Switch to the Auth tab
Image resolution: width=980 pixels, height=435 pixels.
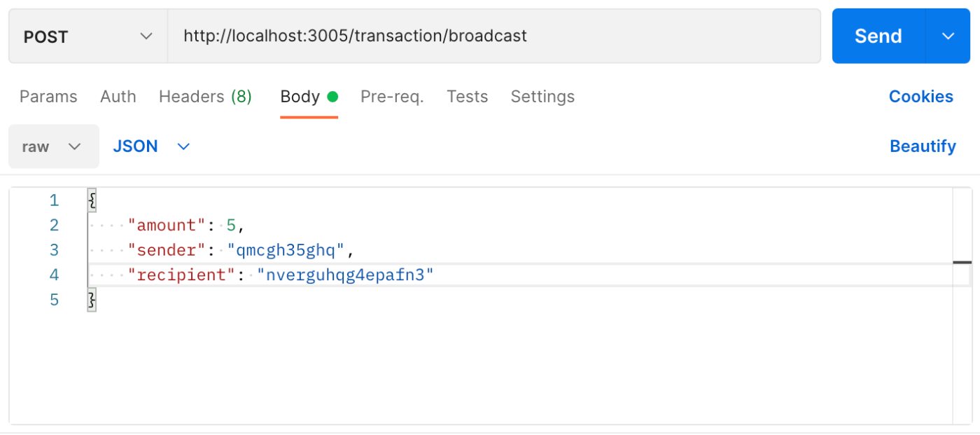point(118,97)
